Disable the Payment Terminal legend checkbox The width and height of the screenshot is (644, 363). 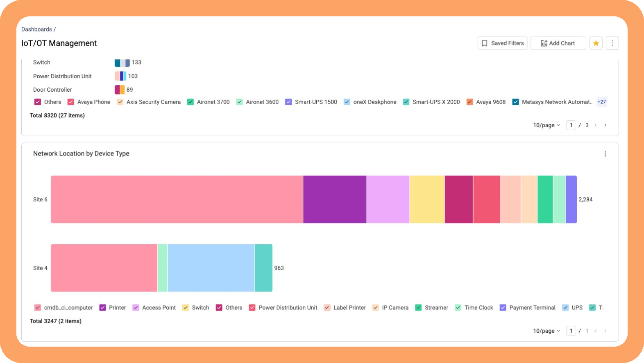[x=503, y=307]
